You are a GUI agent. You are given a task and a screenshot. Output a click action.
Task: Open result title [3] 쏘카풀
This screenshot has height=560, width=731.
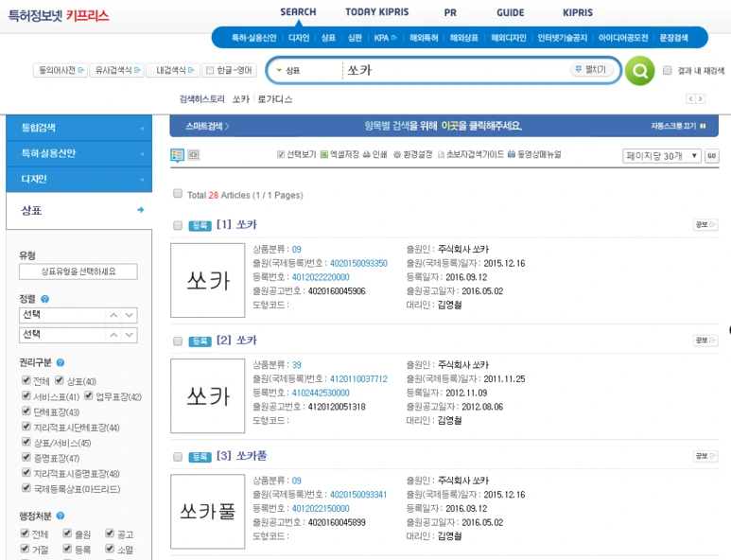pos(242,456)
